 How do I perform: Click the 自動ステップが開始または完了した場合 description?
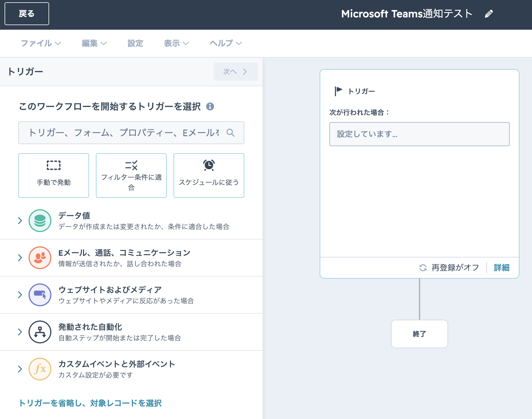coord(120,338)
